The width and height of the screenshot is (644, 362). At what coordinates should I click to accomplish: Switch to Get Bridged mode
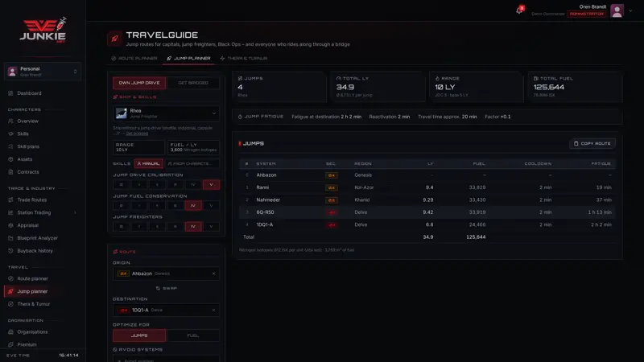(193, 83)
